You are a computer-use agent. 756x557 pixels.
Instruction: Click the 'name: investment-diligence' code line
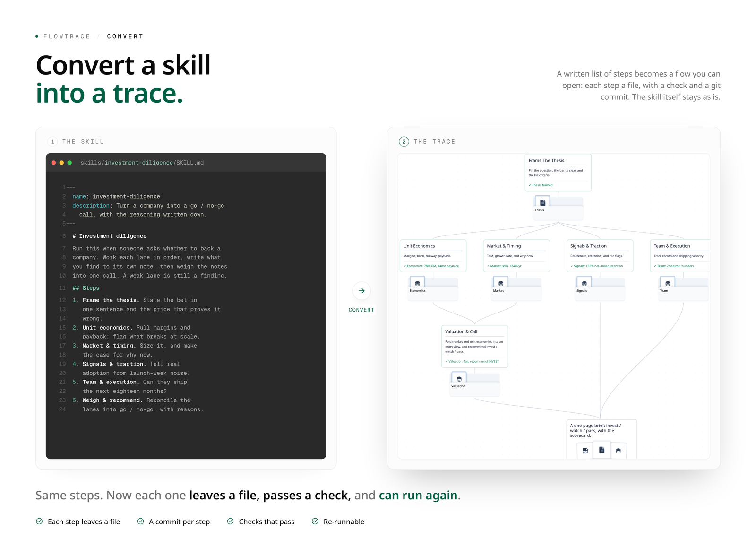tap(116, 196)
